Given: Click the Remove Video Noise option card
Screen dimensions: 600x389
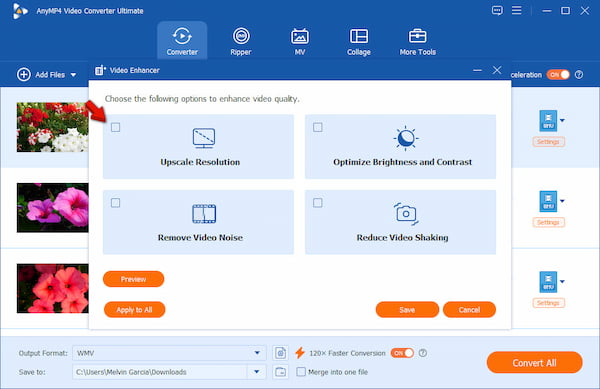Looking at the screenshot, I should point(198,222).
